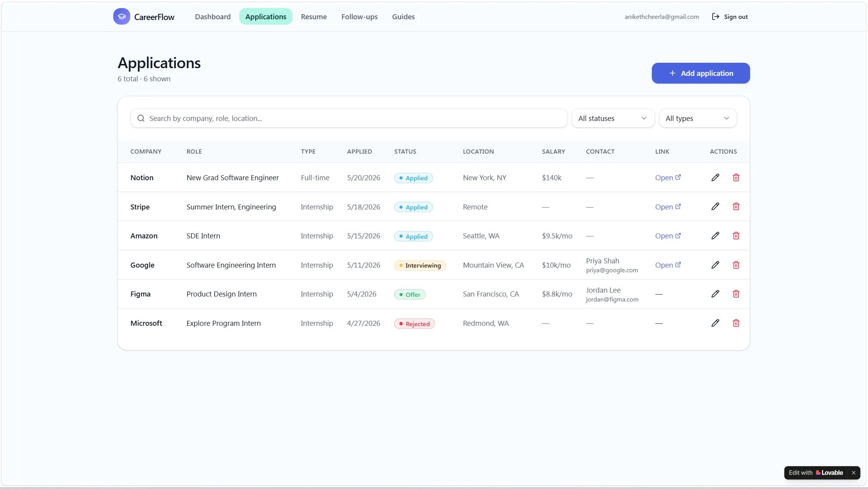Click the Add application button

700,73
